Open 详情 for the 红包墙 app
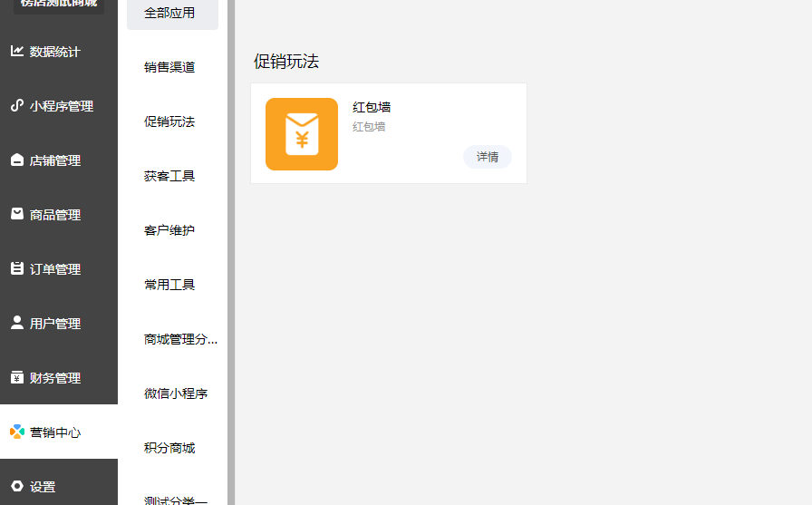 (x=488, y=157)
